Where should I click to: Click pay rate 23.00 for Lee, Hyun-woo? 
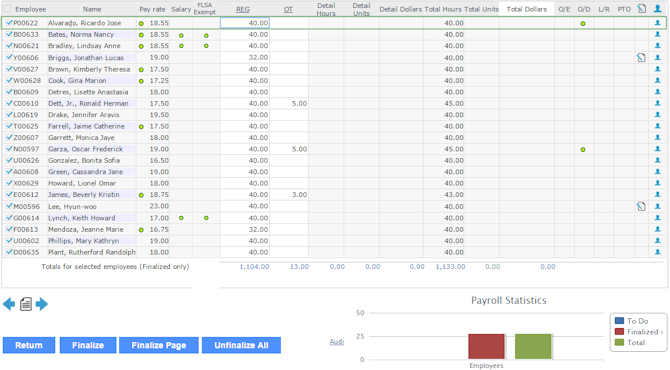(159, 206)
